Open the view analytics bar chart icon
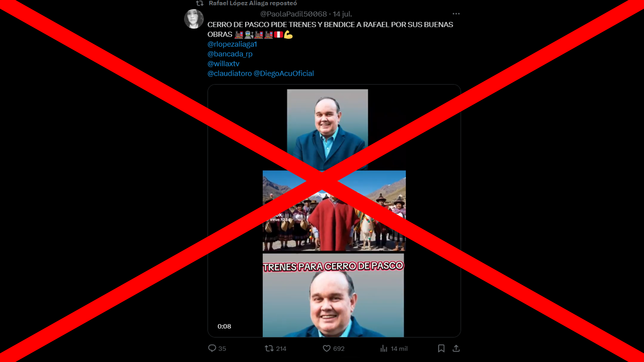Screen dimensions: 644x362 384,348
